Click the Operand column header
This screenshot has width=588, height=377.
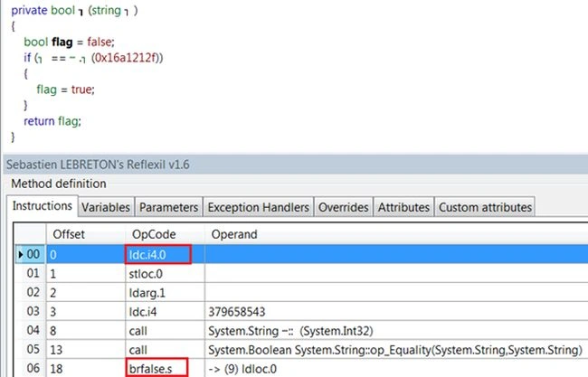[x=396, y=234]
